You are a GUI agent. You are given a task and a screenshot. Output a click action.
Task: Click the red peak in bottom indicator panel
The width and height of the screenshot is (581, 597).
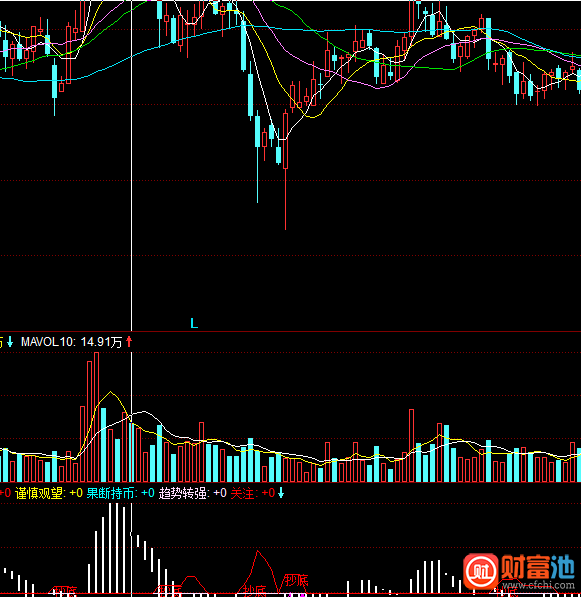(x=258, y=551)
